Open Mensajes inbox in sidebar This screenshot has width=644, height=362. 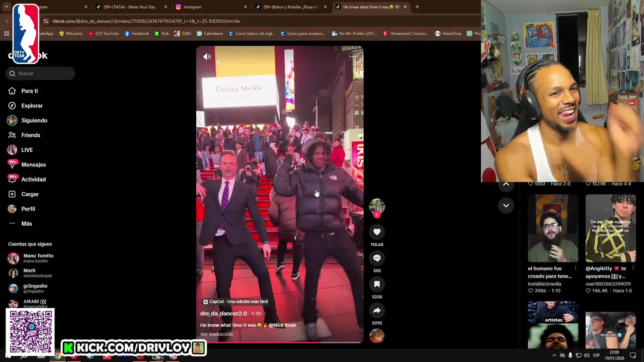click(x=33, y=164)
